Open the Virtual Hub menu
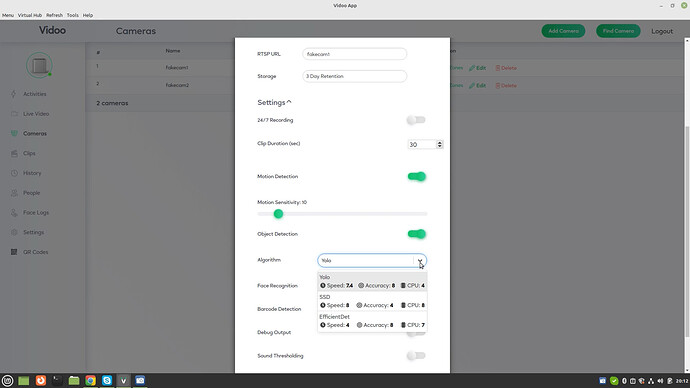Image resolution: width=690 pixels, height=388 pixels. point(30,15)
